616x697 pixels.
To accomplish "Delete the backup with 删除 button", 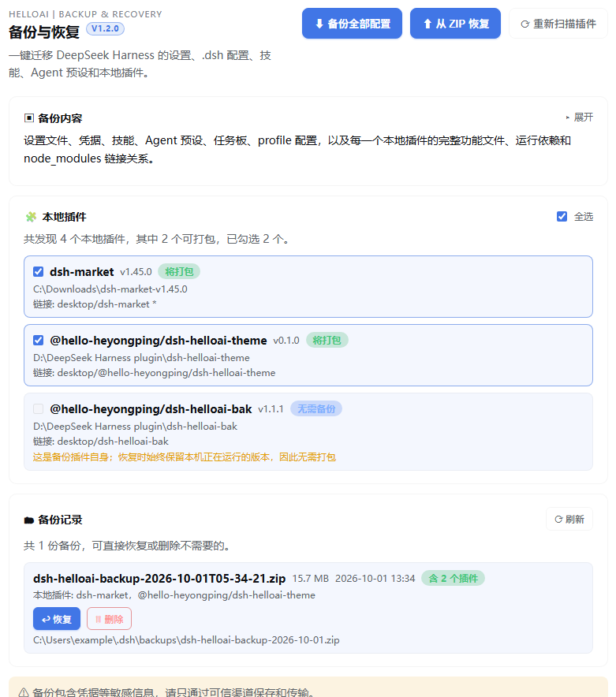I will pos(109,619).
